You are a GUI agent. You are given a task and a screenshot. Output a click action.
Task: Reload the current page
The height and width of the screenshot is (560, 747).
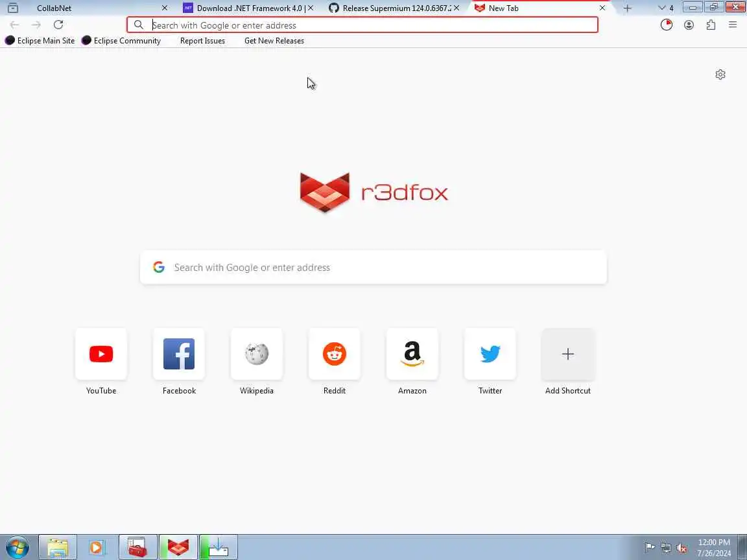point(58,25)
